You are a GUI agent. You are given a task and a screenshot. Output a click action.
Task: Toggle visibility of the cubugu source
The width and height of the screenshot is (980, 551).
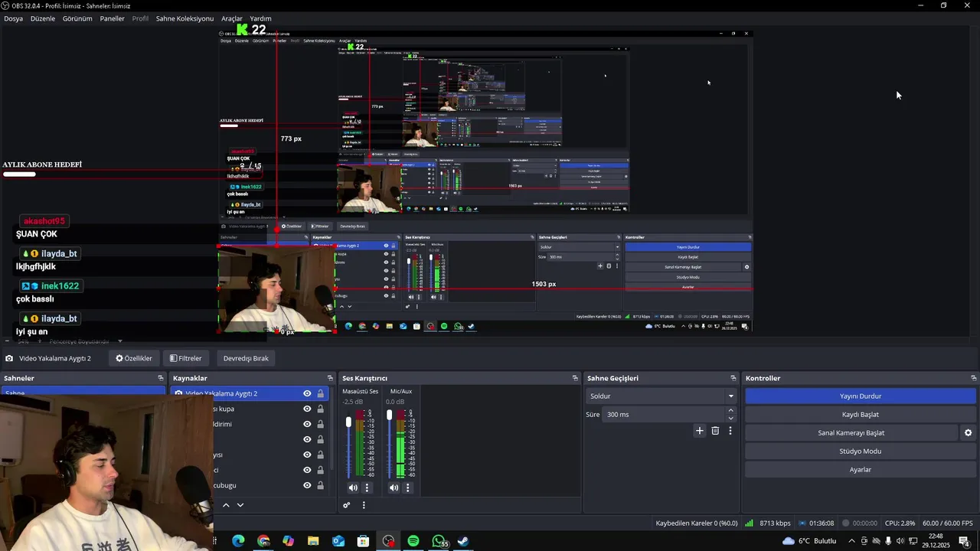click(307, 485)
